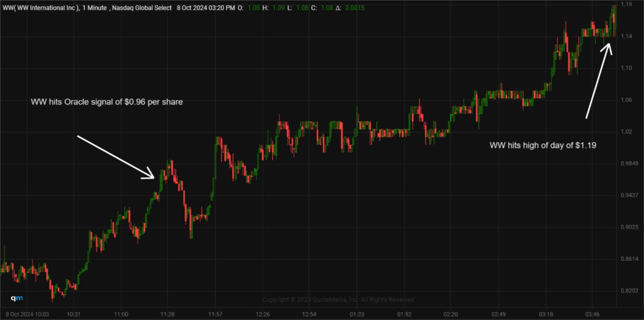The image size is (644, 320).
Task: Click the 03:46 time axis label
Action: coord(592,314)
